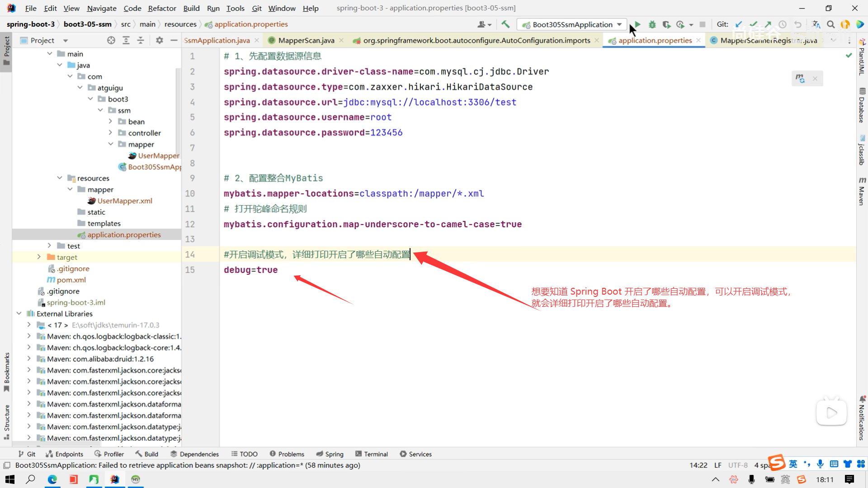Open Project panel settings gear
The height and width of the screenshot is (488, 868).
pyautogui.click(x=159, y=40)
